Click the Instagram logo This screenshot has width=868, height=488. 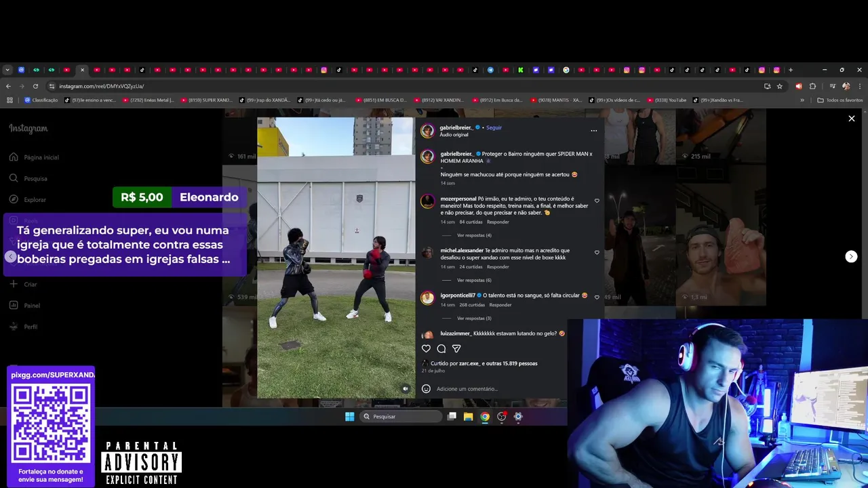28,129
